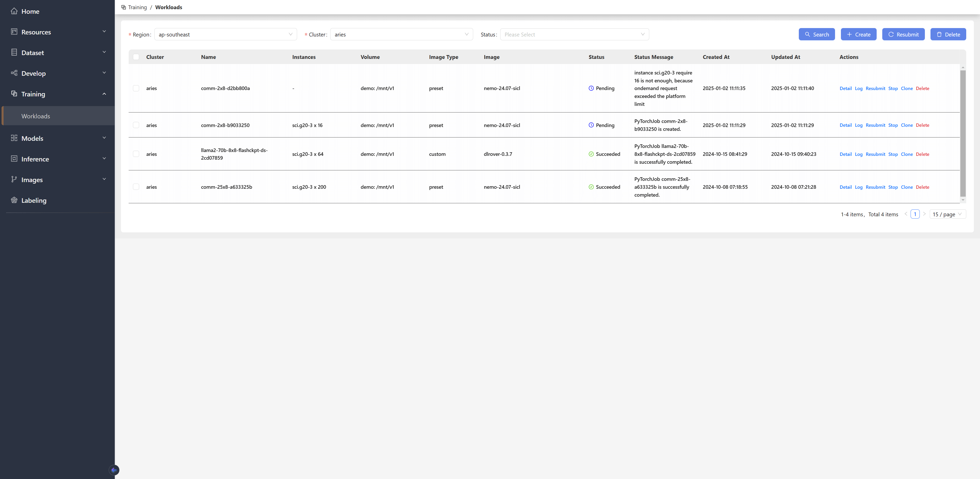Image resolution: width=980 pixels, height=479 pixels.
Task: Expand the Dataset menu chevron
Action: click(x=104, y=53)
